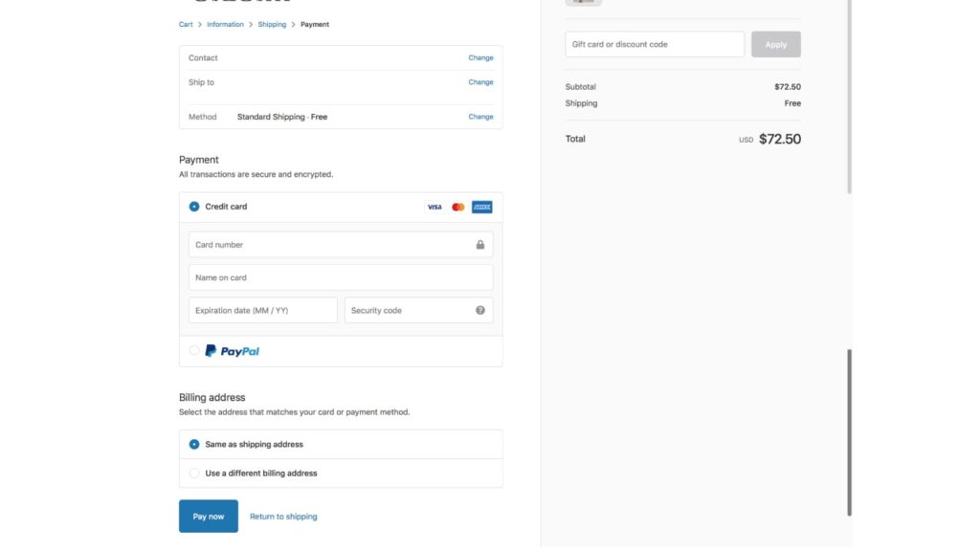This screenshot has height=551, width=980.
Task: Click the Apply discount button
Action: 775,44
